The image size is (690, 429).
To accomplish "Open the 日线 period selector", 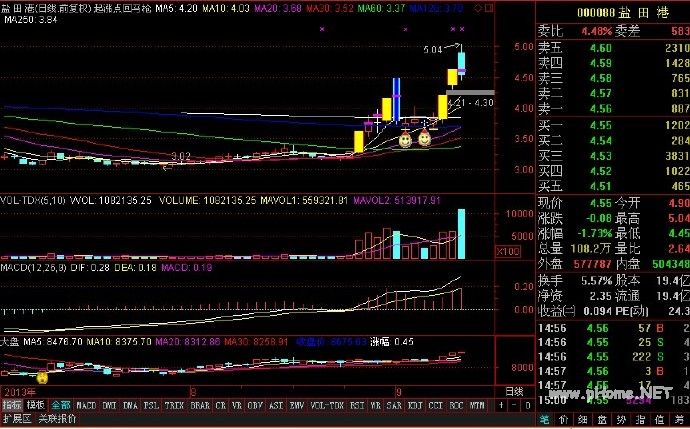I will [514, 391].
